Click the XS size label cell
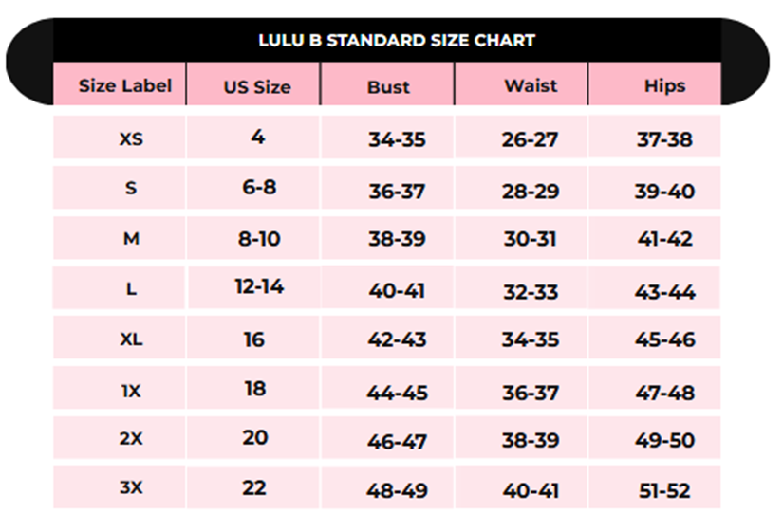The width and height of the screenshot is (783, 532). point(131,139)
